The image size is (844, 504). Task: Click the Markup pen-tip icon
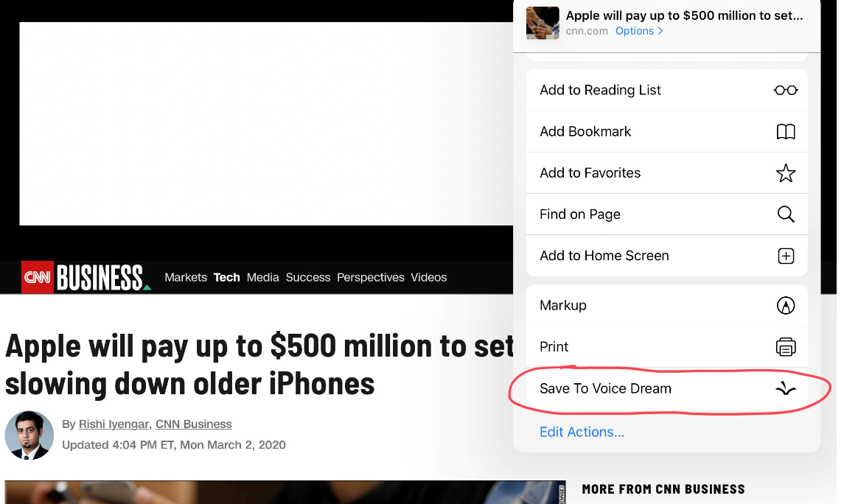tap(785, 306)
